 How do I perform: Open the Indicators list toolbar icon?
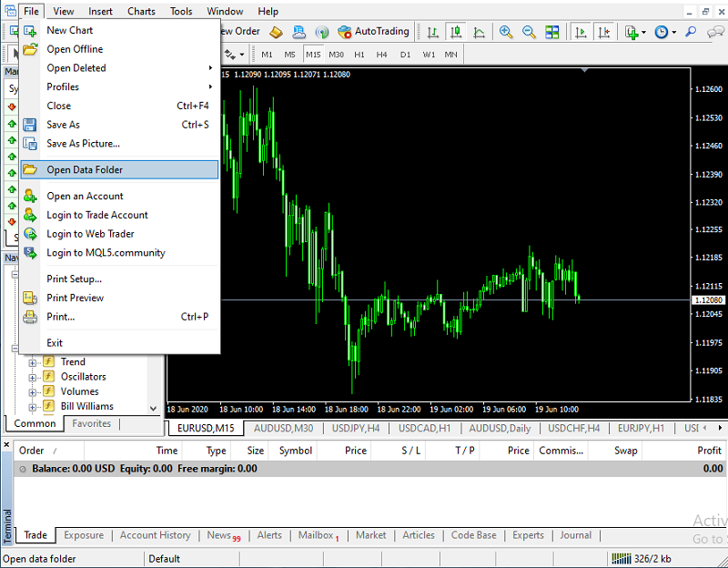click(x=632, y=32)
